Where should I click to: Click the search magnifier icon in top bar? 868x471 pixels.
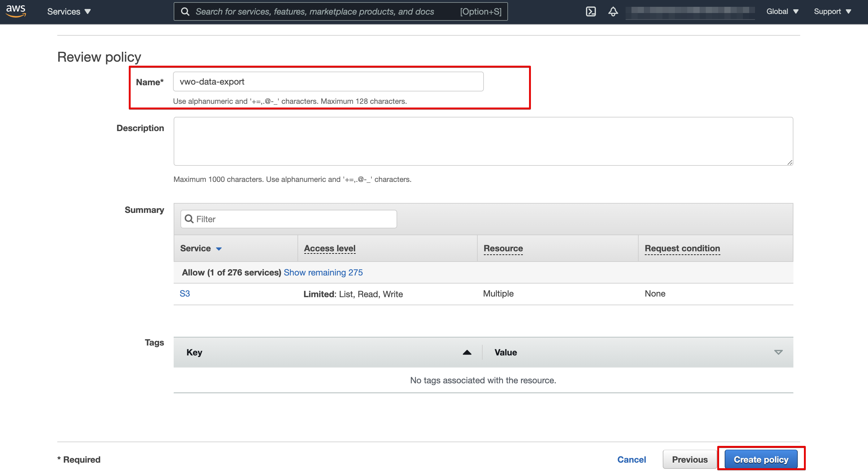pyautogui.click(x=185, y=11)
